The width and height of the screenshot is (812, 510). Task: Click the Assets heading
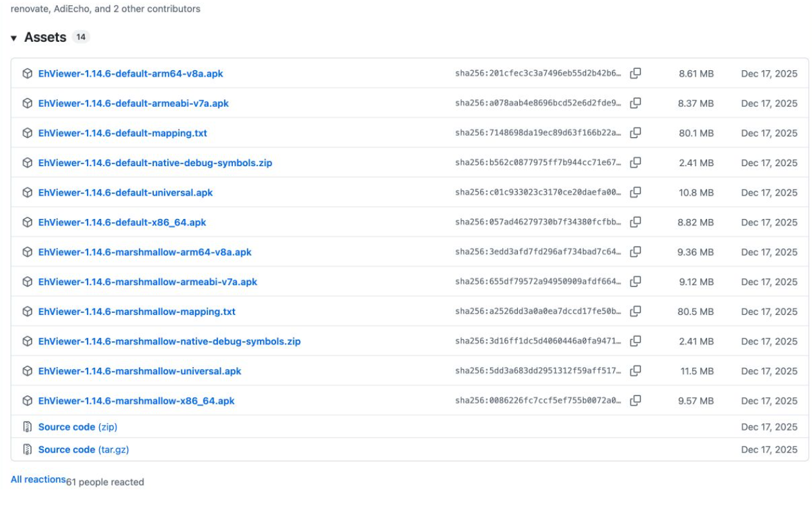coord(45,37)
